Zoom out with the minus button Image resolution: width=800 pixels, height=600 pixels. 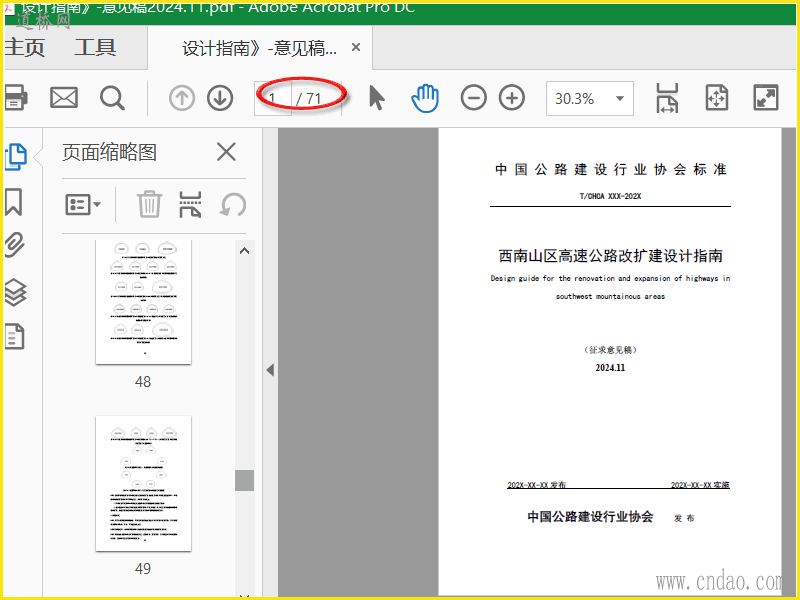point(473,98)
